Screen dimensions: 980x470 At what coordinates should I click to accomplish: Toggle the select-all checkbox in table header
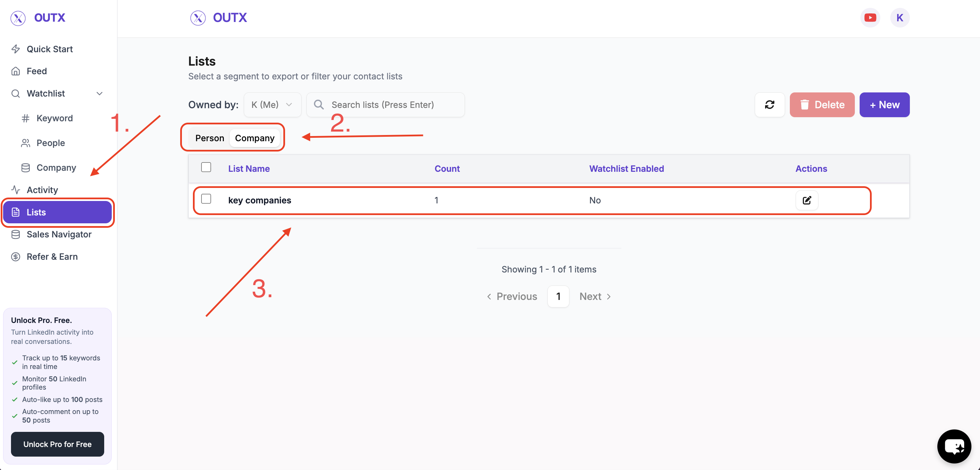206,167
